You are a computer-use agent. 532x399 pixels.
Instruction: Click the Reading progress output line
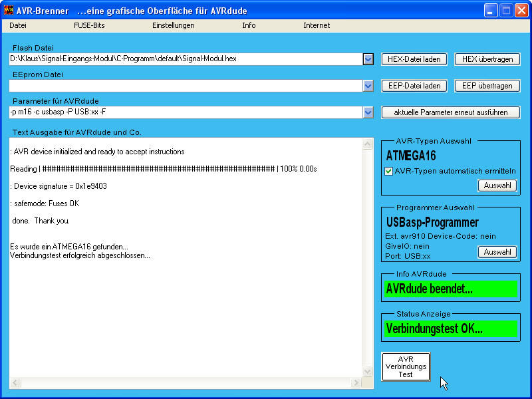coord(163,169)
